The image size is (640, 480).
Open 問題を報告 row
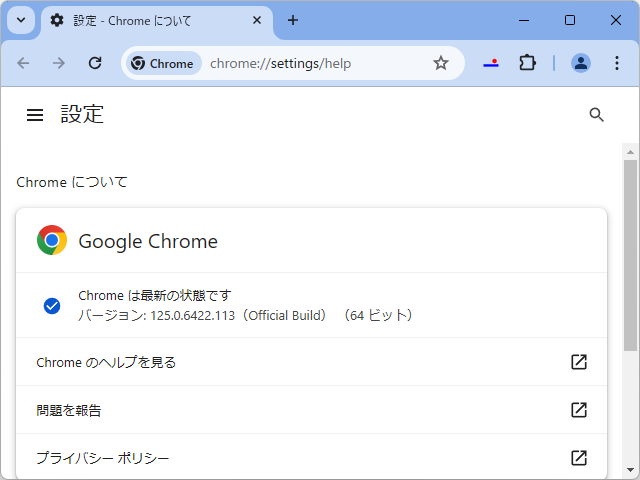tap(311, 410)
